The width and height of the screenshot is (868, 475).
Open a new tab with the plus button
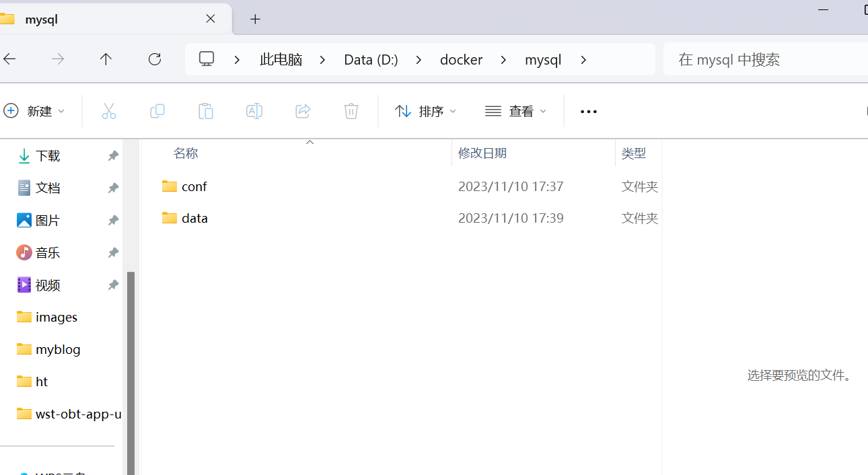pos(255,20)
